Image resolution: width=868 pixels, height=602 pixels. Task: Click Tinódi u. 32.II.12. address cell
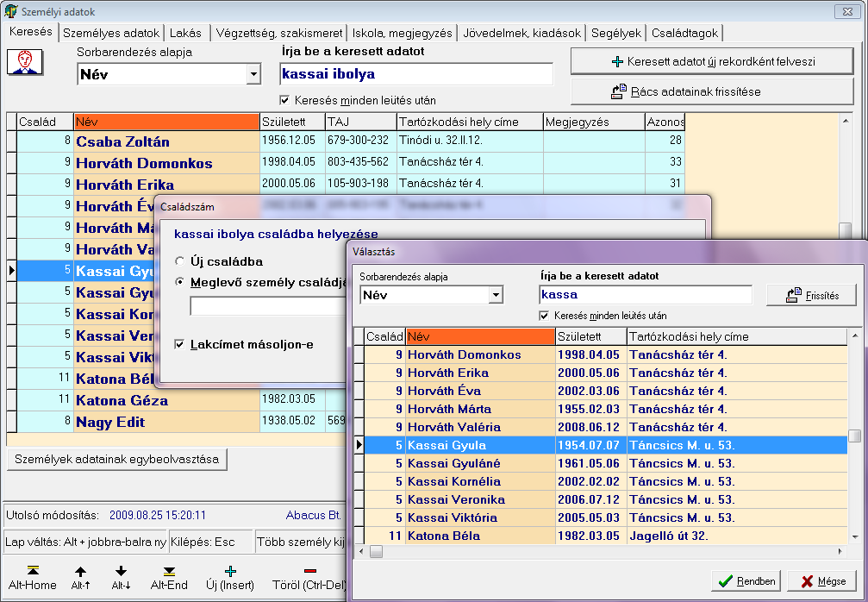470,141
